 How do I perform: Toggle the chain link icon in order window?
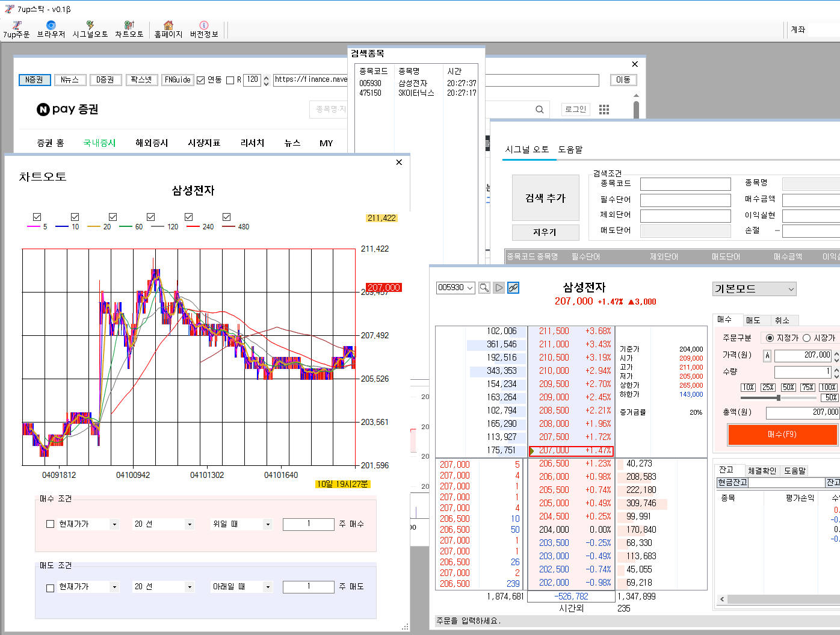tap(513, 288)
